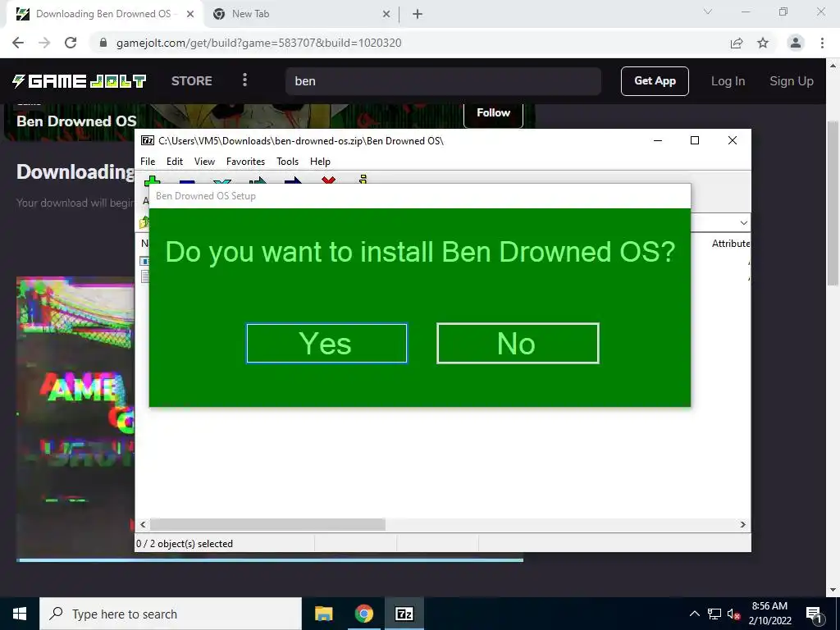Click the Sign Up link
This screenshot has height=630, width=840.
pyautogui.click(x=792, y=81)
